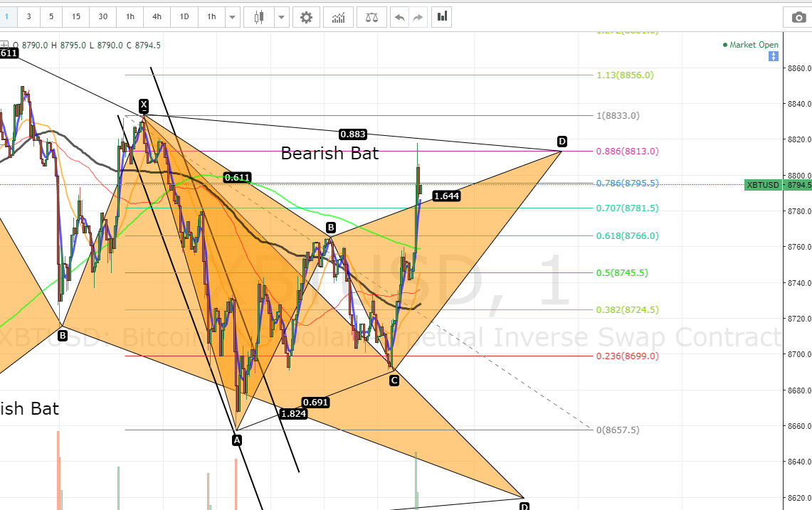812x510 pixels.
Task: Select the 0.786(8795.5) Fibonacci label
Action: pyautogui.click(x=628, y=184)
